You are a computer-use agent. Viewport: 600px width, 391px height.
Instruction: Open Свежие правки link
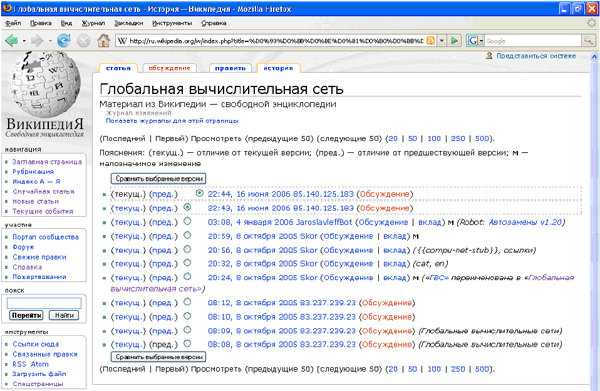pyautogui.click(x=39, y=257)
